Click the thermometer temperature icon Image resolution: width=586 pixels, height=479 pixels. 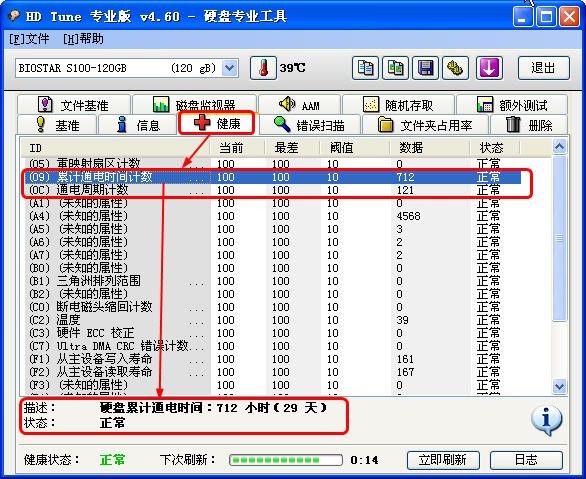pos(263,68)
